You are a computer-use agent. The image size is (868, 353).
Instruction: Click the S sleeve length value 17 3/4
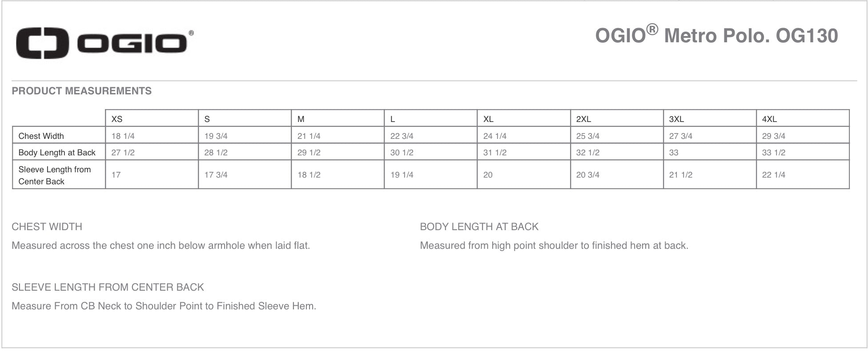[x=216, y=174]
